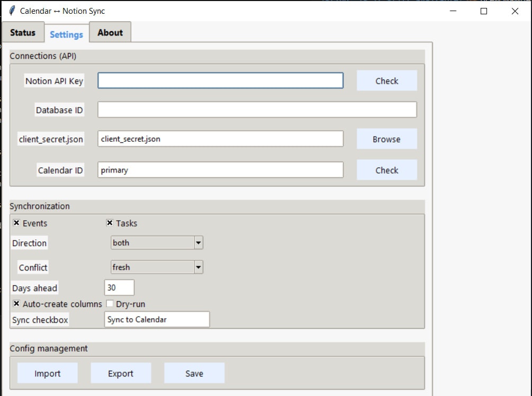Switch to the Status tab
The height and width of the screenshot is (396, 532).
pyautogui.click(x=23, y=33)
